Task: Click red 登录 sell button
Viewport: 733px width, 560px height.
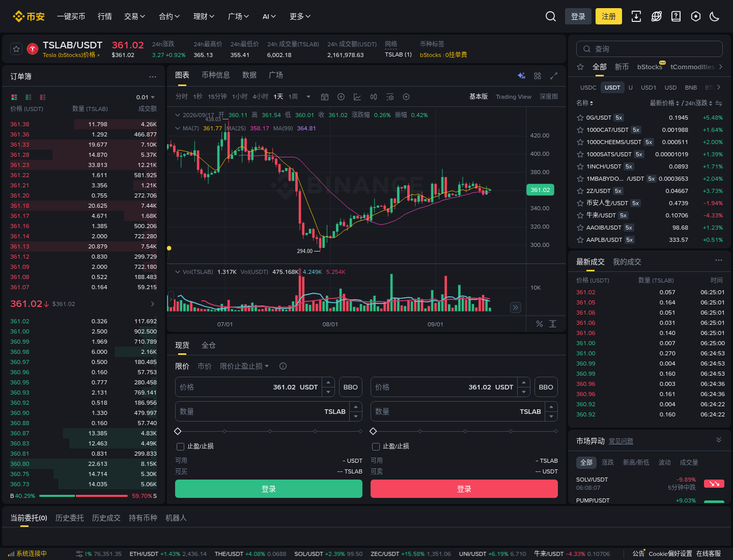Action: point(464,489)
